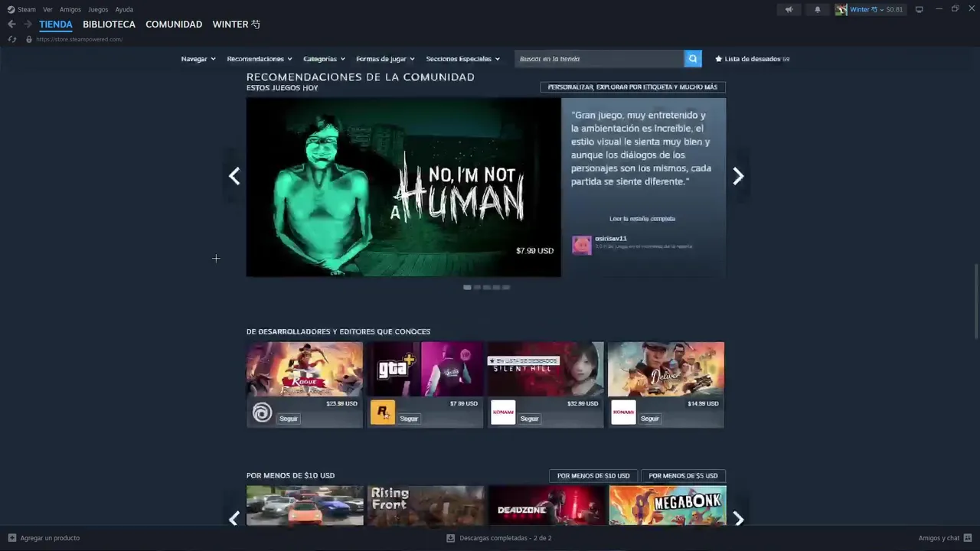This screenshot has width=980, height=551.
Task: Click the magnifier search button
Action: [693, 59]
